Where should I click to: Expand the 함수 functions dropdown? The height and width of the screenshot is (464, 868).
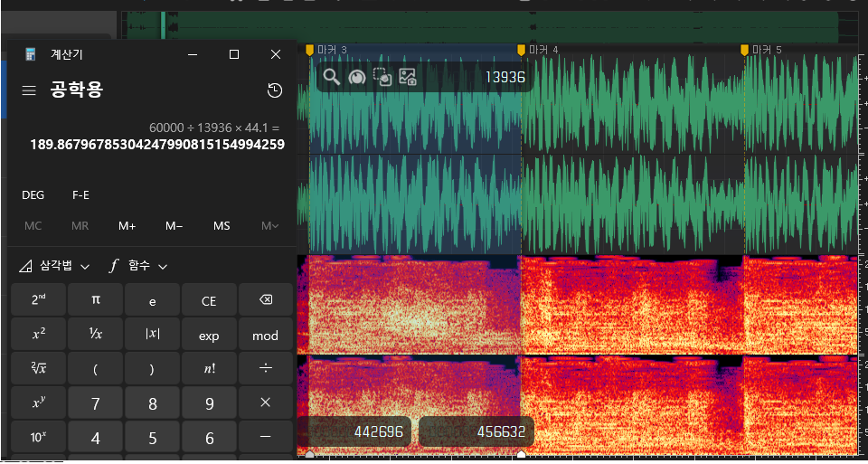click(137, 266)
